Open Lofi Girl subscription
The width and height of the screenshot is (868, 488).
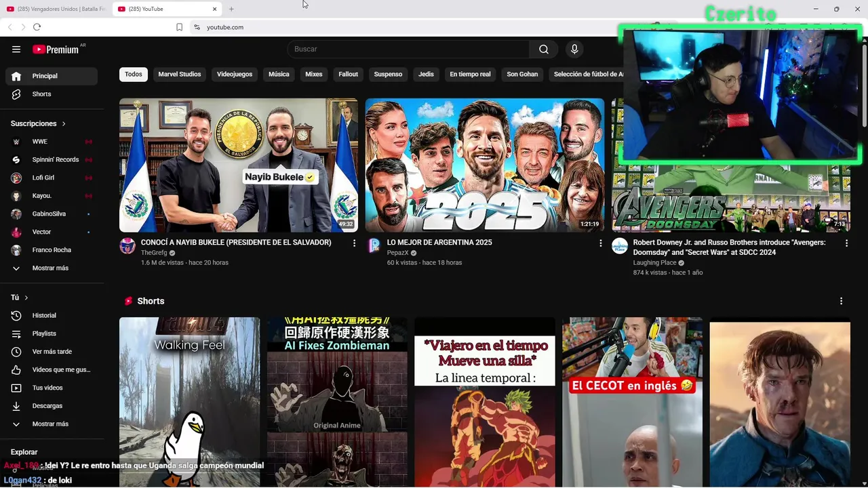click(x=51, y=178)
